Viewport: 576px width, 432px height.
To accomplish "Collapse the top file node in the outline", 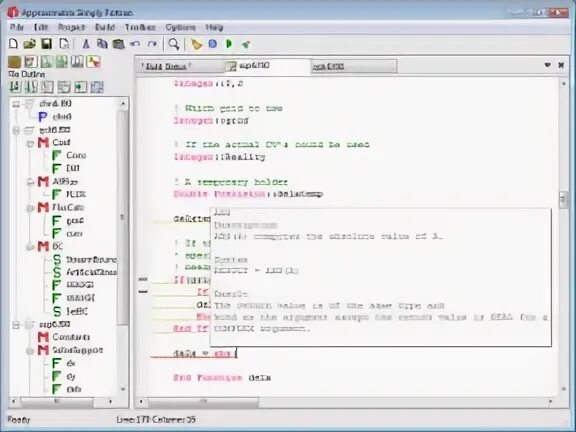I will point(16,104).
